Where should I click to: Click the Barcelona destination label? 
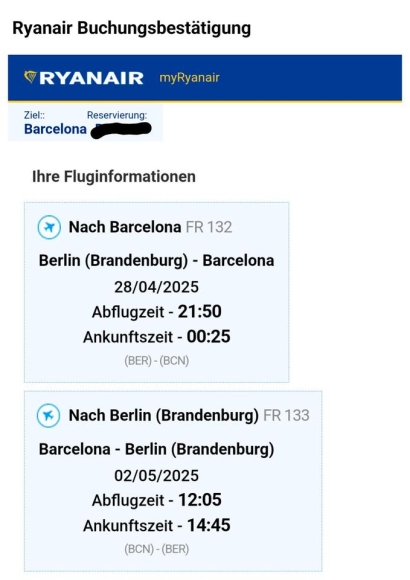pyautogui.click(x=56, y=129)
